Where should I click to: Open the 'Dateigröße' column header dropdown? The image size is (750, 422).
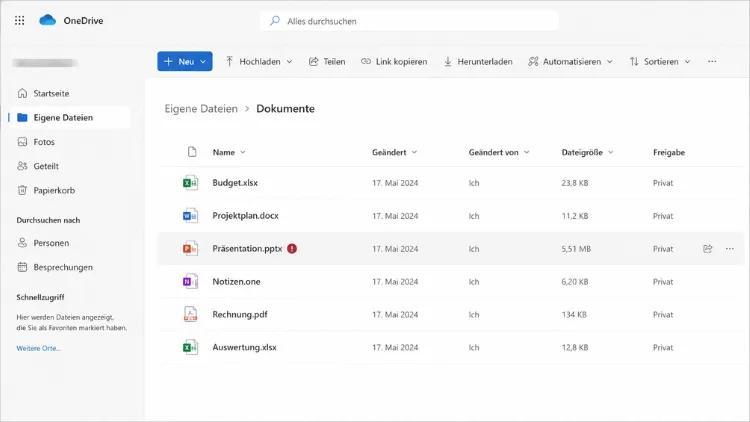(x=610, y=152)
